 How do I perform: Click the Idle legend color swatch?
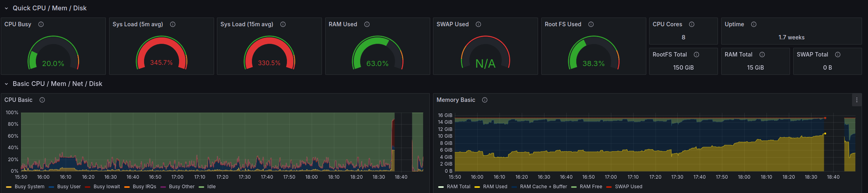(201, 187)
